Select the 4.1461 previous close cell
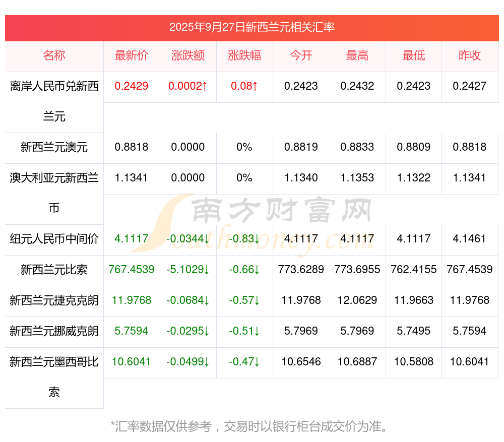 point(470,239)
